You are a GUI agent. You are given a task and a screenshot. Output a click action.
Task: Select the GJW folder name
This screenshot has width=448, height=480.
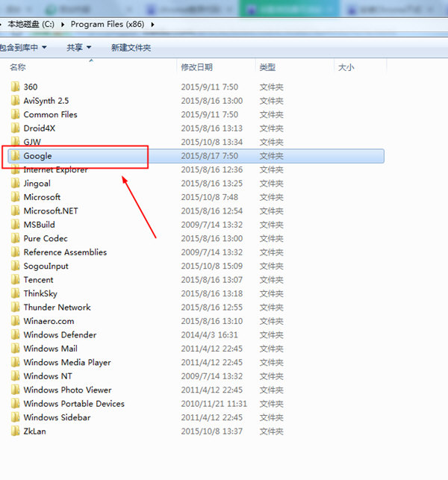[x=32, y=142]
